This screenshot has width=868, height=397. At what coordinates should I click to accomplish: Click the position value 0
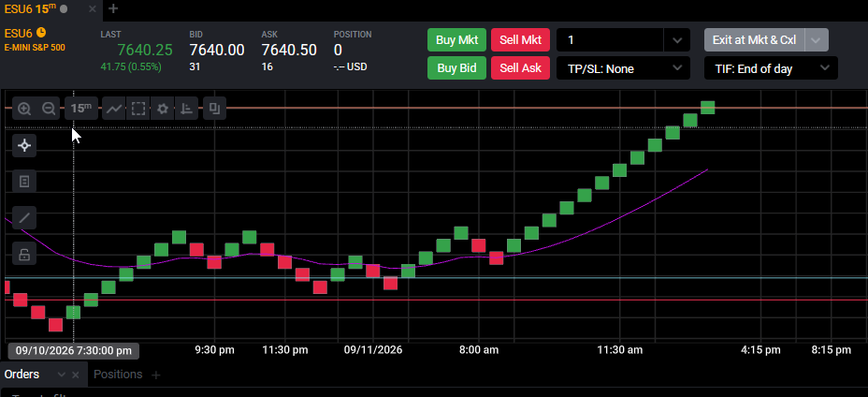(x=338, y=50)
